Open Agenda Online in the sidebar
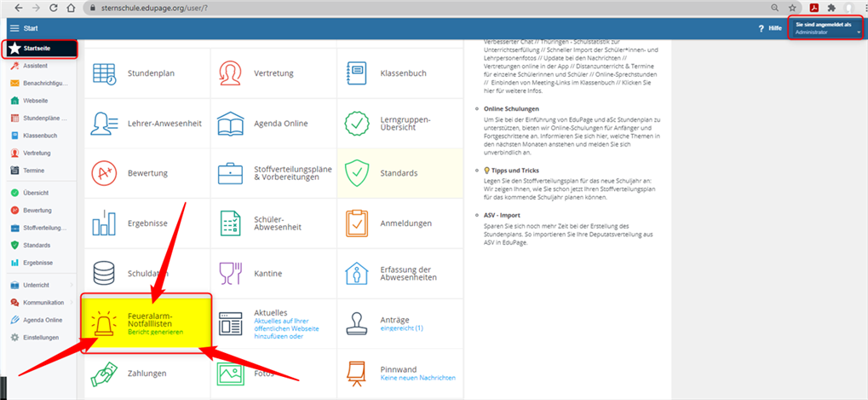The height and width of the screenshot is (400, 868). coord(42,320)
